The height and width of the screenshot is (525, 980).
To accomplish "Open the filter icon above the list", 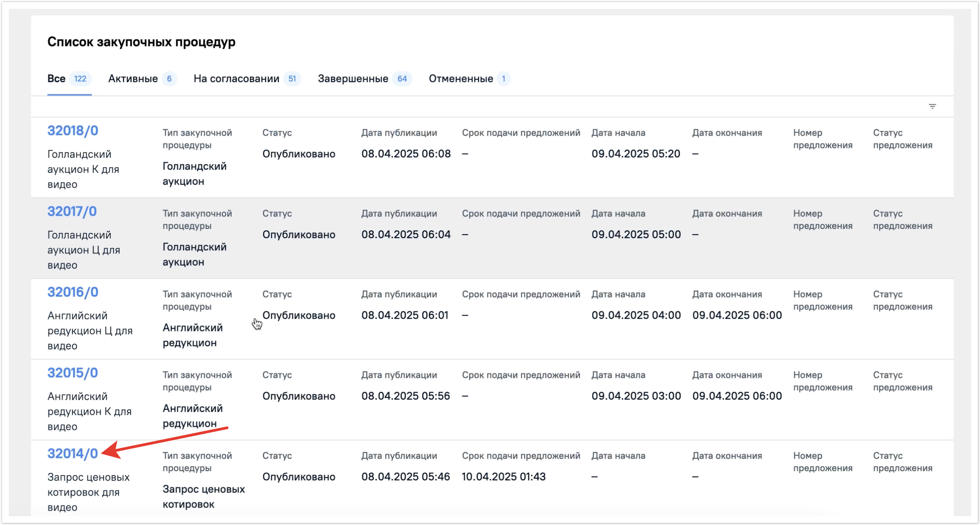I will coord(932,106).
